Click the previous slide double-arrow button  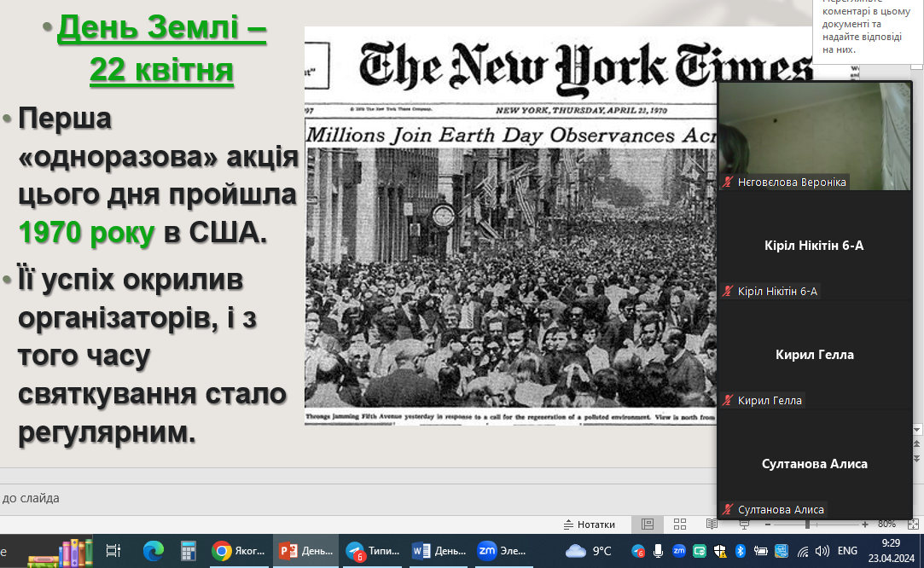916,443
